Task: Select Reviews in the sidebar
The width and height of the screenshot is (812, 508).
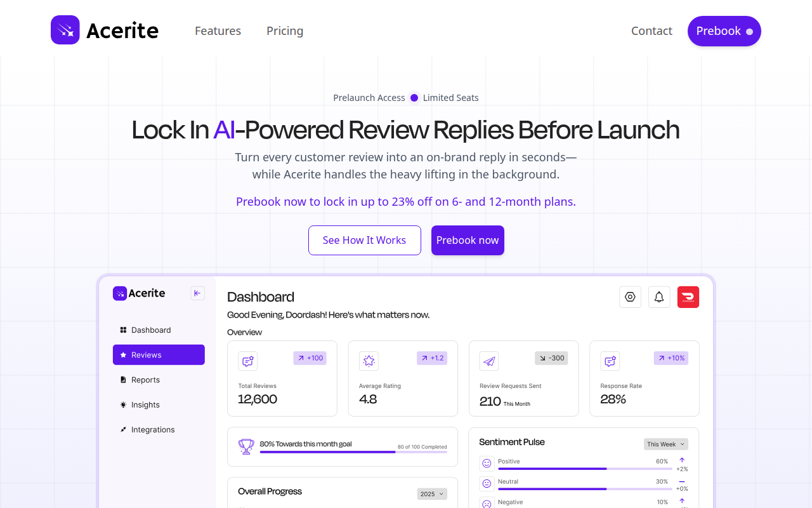Action: [159, 355]
